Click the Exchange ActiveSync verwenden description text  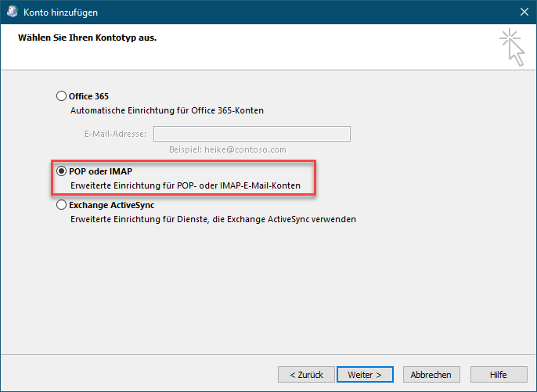point(213,219)
